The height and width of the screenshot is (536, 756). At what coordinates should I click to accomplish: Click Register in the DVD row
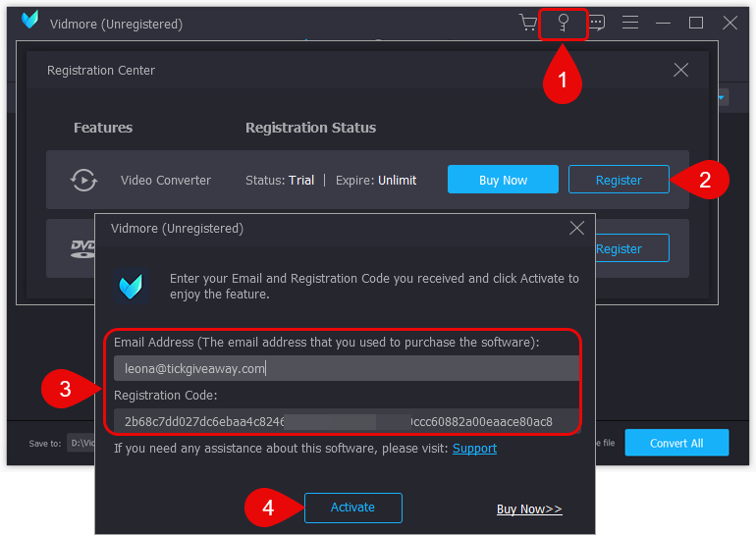pyautogui.click(x=631, y=248)
